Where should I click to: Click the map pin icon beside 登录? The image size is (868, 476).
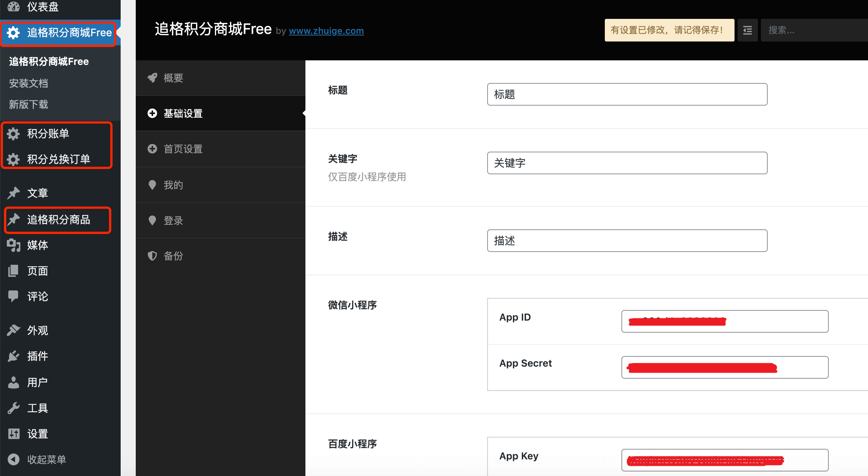[x=152, y=220]
